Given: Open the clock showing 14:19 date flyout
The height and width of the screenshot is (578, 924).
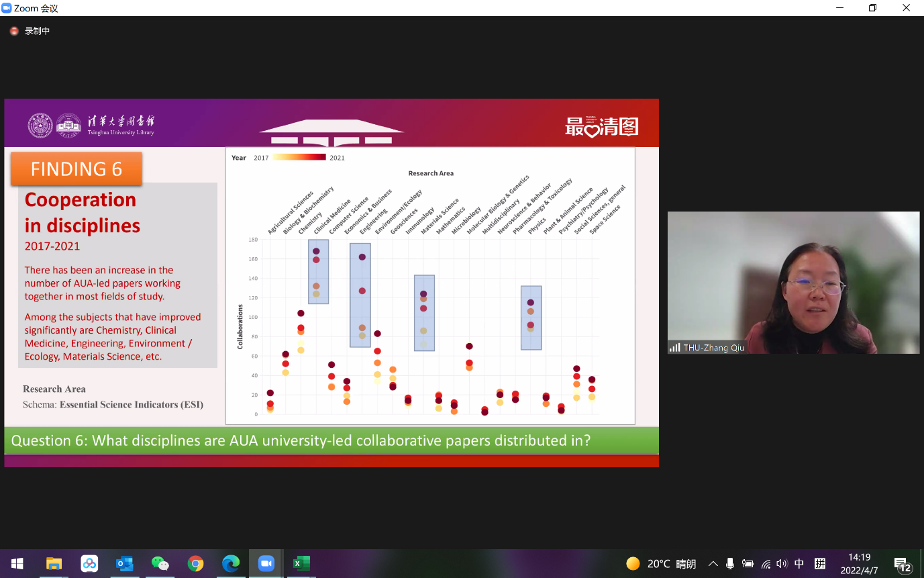Looking at the screenshot, I should click(859, 564).
